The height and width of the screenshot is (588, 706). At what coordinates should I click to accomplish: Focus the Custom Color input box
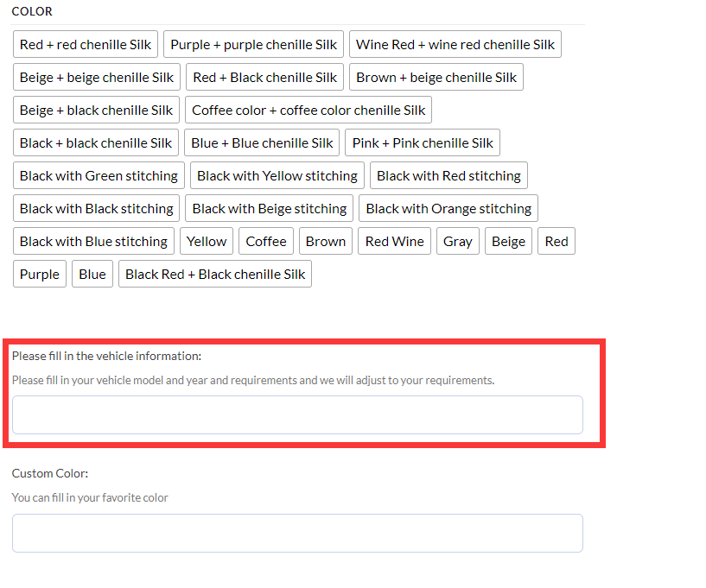point(297,534)
